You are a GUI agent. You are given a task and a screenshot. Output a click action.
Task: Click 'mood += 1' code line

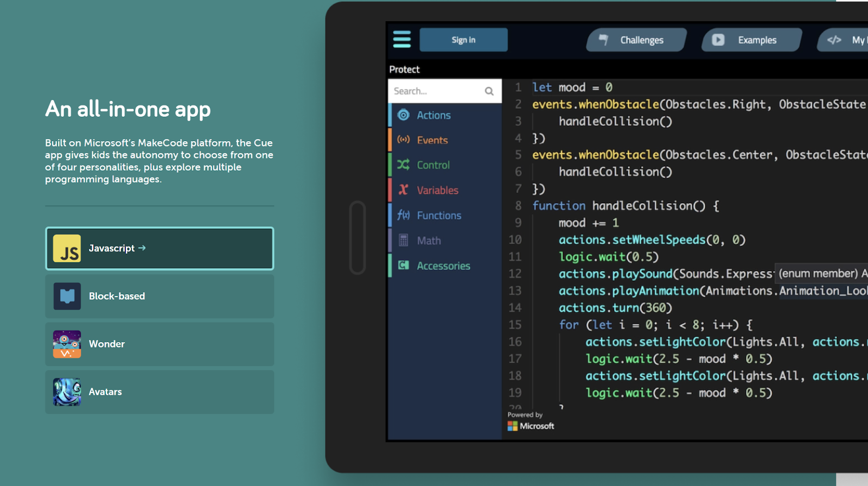pyautogui.click(x=589, y=223)
